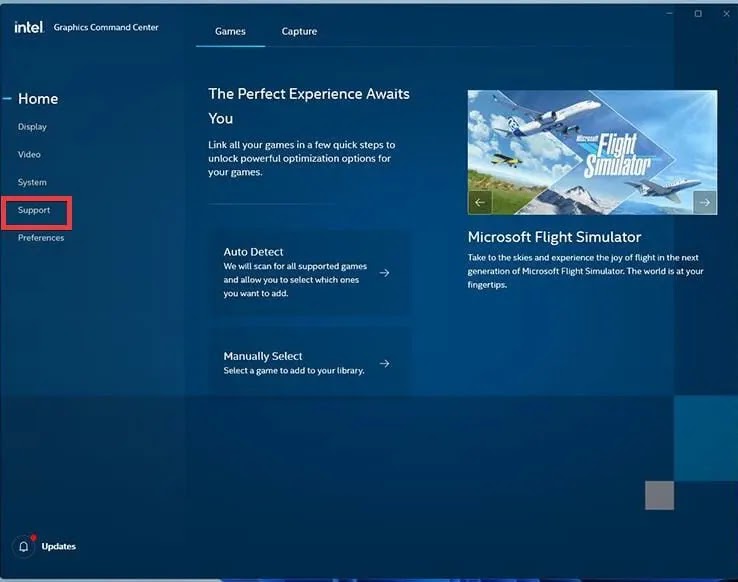Click the arrow on the Auto Detect card
The width and height of the screenshot is (738, 582).
(x=385, y=273)
